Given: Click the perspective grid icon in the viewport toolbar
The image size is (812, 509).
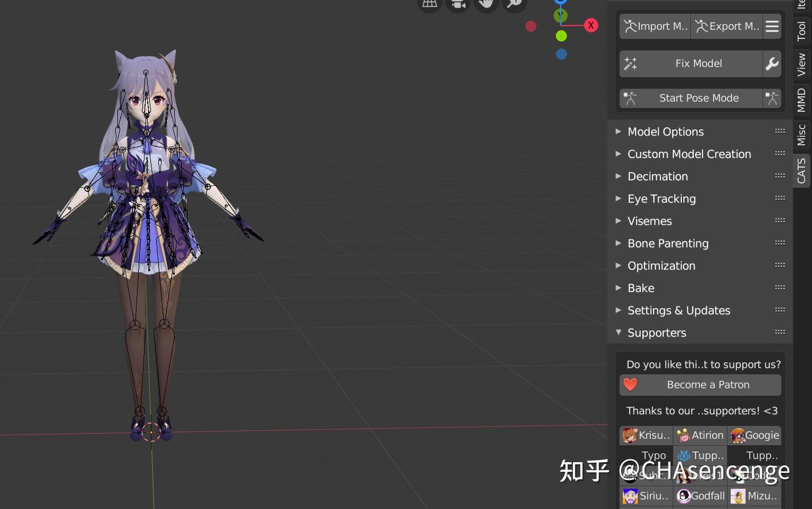Looking at the screenshot, I should click(x=429, y=4).
